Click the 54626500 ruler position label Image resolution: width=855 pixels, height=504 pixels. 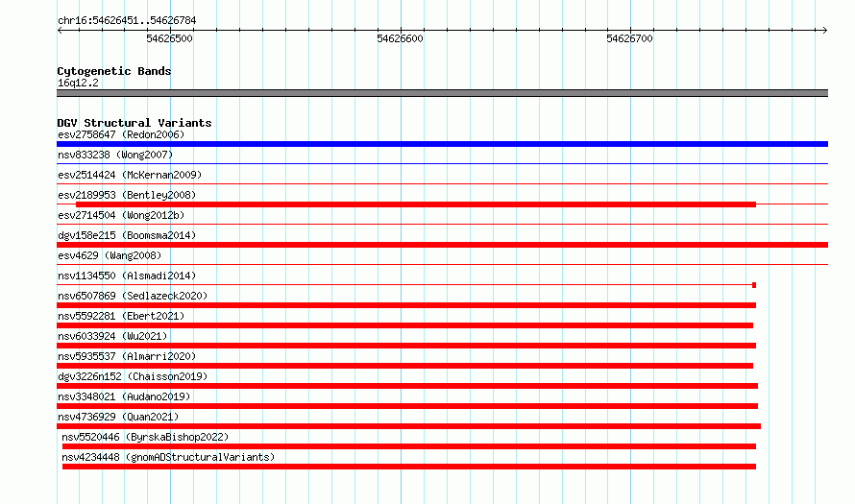170,38
